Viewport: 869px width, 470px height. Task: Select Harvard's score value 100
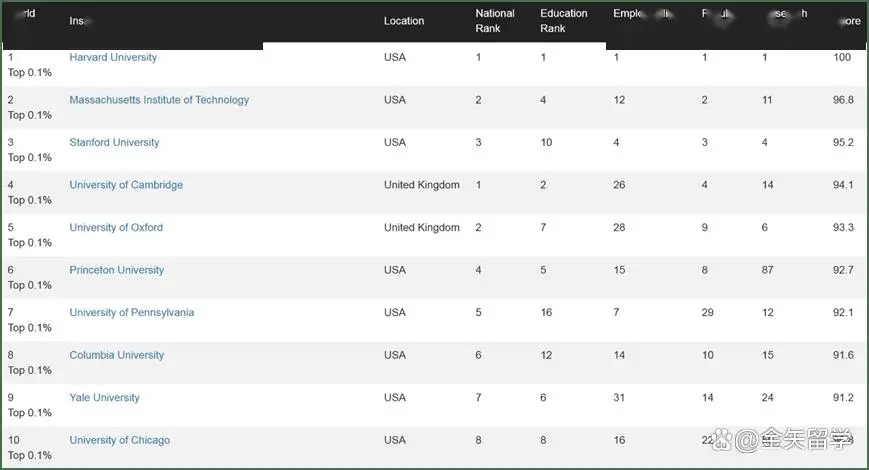[x=842, y=57]
